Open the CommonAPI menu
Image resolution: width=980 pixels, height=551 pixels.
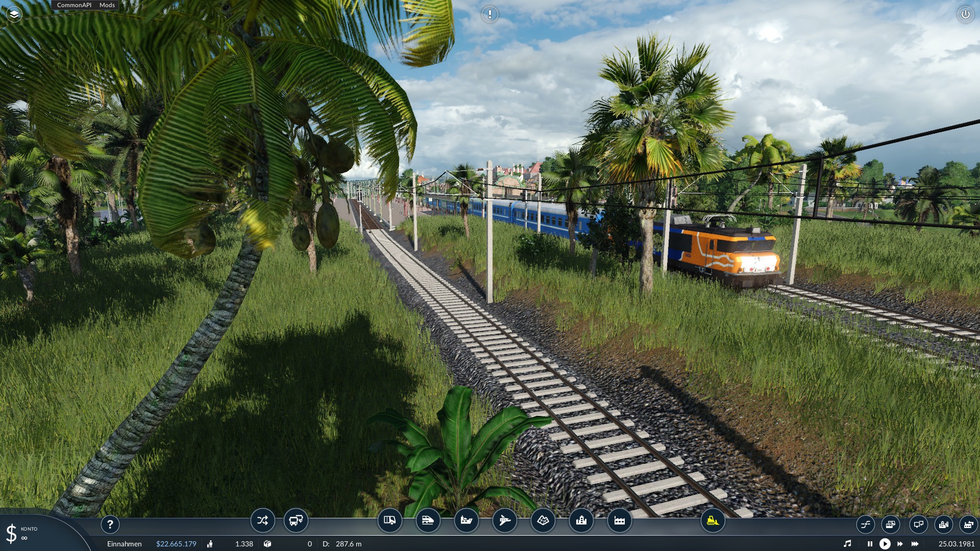[x=74, y=5]
